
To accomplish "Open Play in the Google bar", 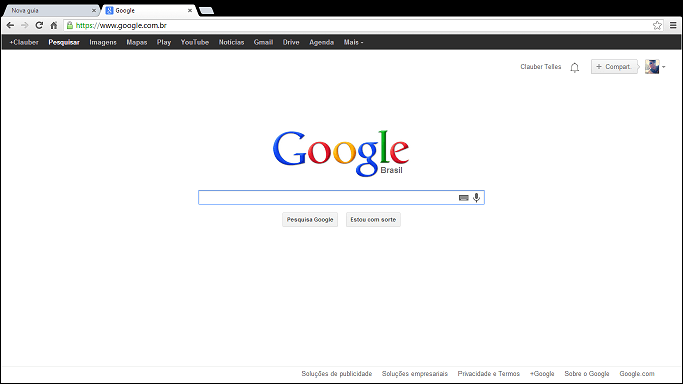I will click(x=164, y=42).
